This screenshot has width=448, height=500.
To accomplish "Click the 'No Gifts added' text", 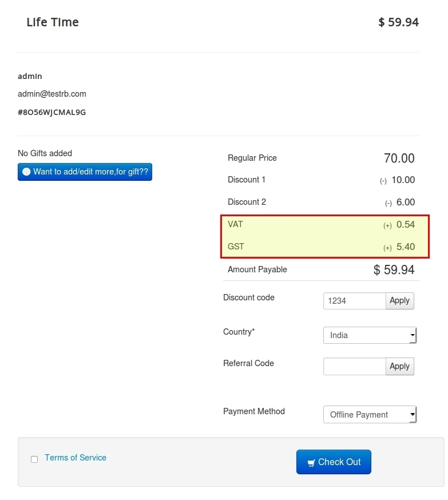I will (45, 153).
